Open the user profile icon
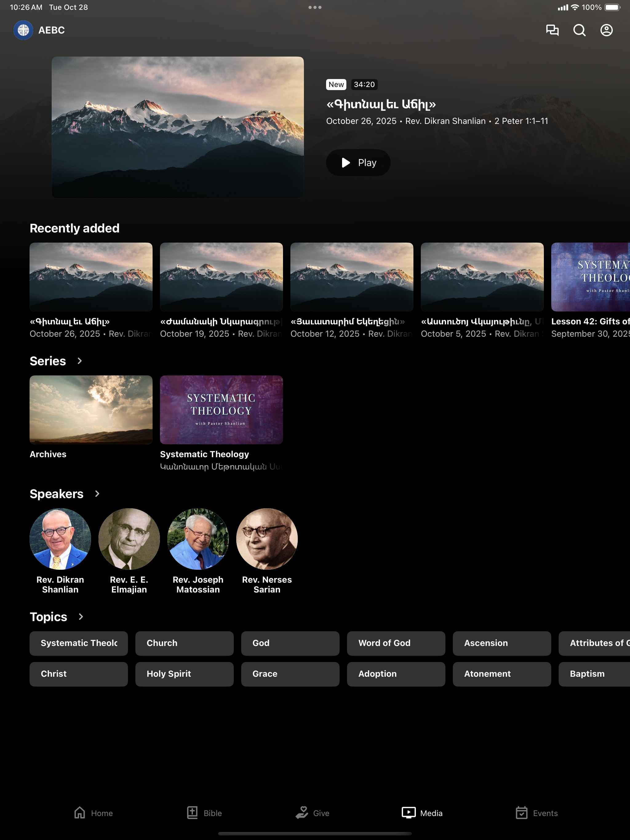Viewport: 630px width, 840px height. point(606,30)
